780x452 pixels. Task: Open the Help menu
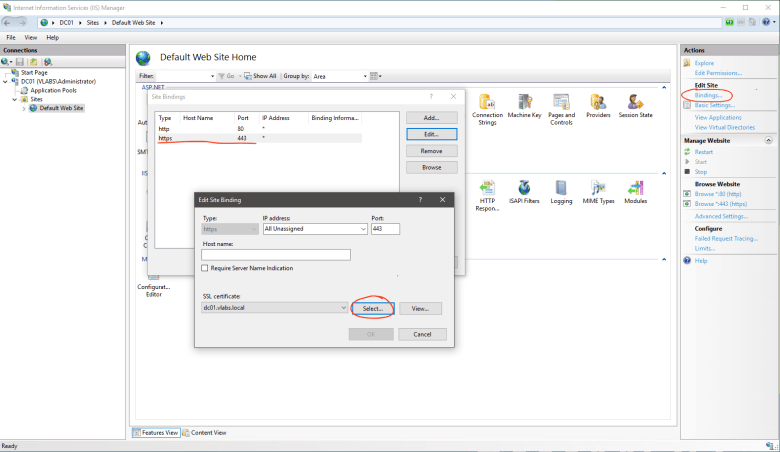(x=53, y=37)
